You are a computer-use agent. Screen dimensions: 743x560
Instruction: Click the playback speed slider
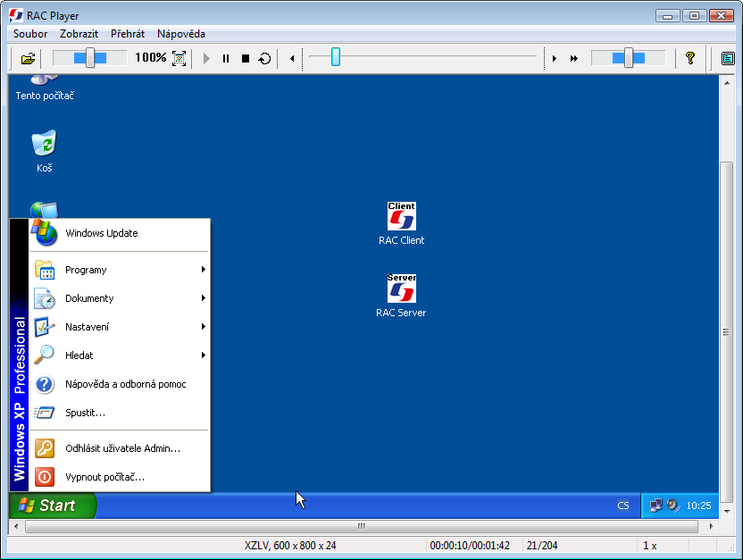coord(629,58)
